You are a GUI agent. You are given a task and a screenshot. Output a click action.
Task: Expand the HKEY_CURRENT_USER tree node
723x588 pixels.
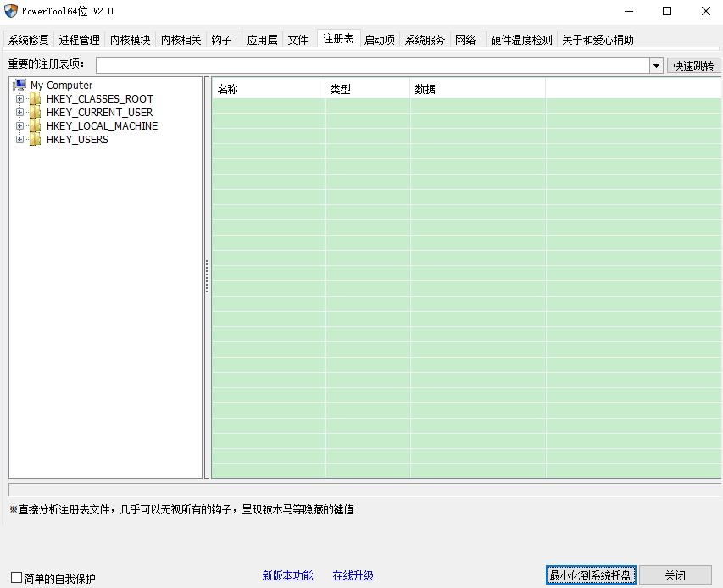(20, 112)
